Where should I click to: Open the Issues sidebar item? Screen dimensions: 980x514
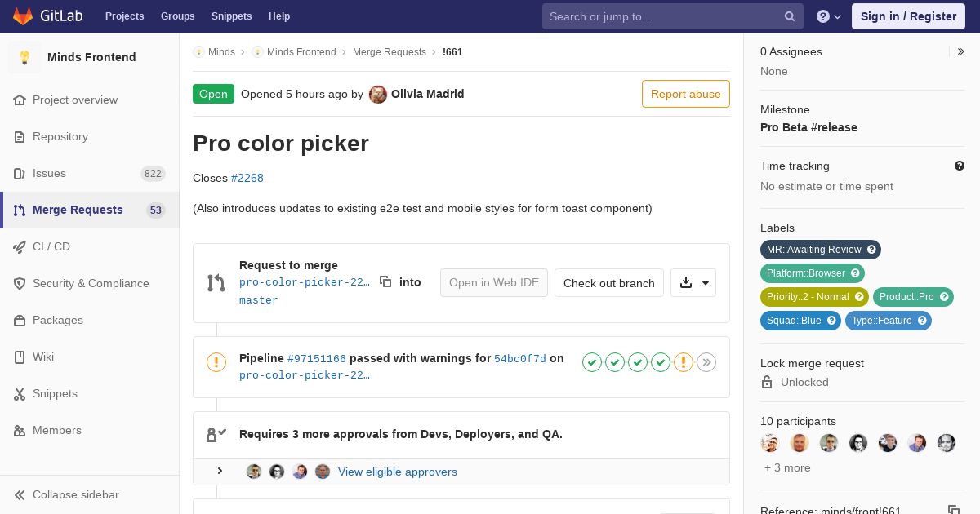coord(49,173)
